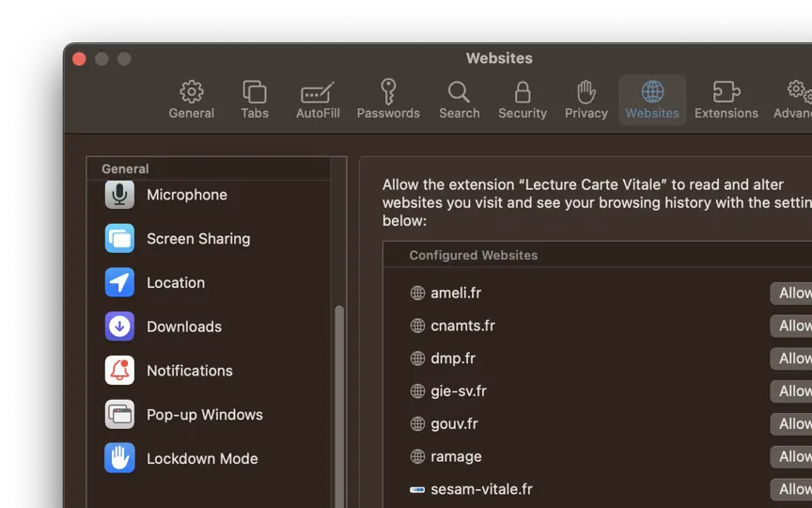Click the Websites window title text
Viewport: 812px width, 508px height.
pos(499,58)
